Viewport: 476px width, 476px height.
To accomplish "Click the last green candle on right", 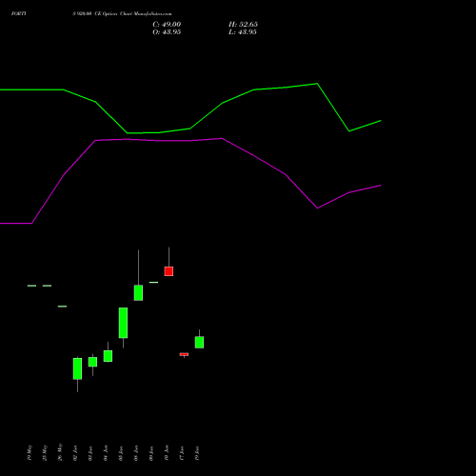I will point(199,342).
